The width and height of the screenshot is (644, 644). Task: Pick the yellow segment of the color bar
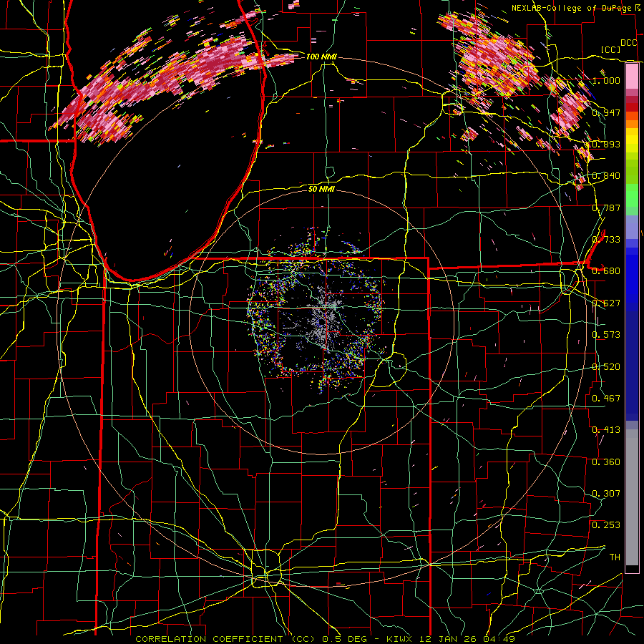click(632, 141)
